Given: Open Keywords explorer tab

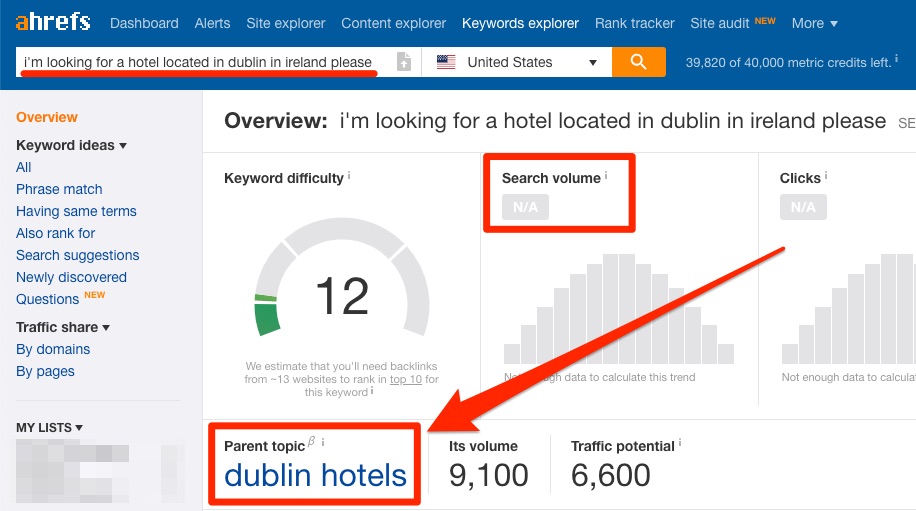Looking at the screenshot, I should pos(520,23).
